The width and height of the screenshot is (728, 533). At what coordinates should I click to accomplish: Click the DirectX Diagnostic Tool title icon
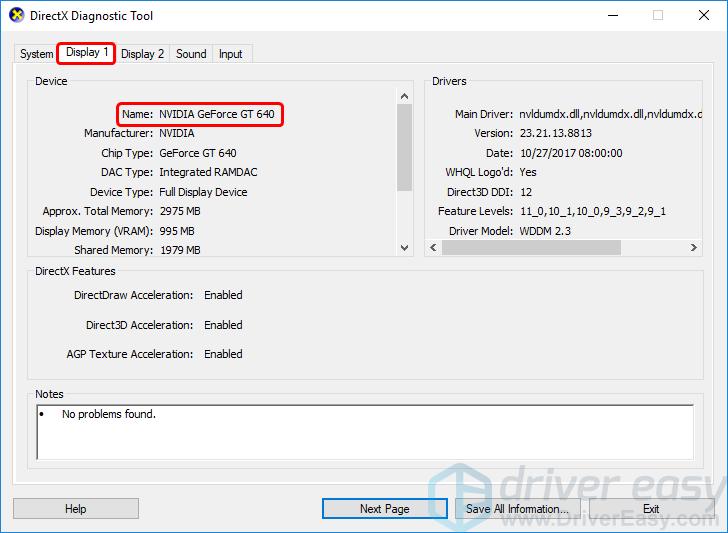coord(17,15)
